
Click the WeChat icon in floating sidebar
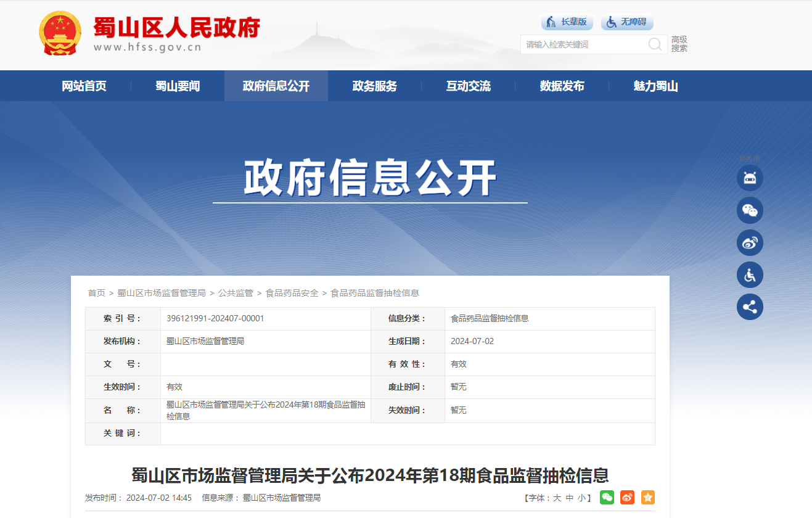click(750, 210)
